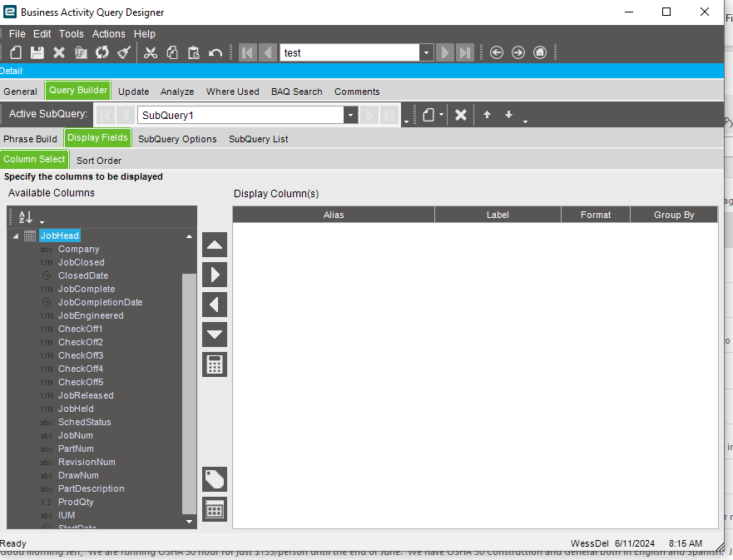Remove column with left arrow button
Image resolution: width=733 pixels, height=560 pixels.
coord(215,305)
